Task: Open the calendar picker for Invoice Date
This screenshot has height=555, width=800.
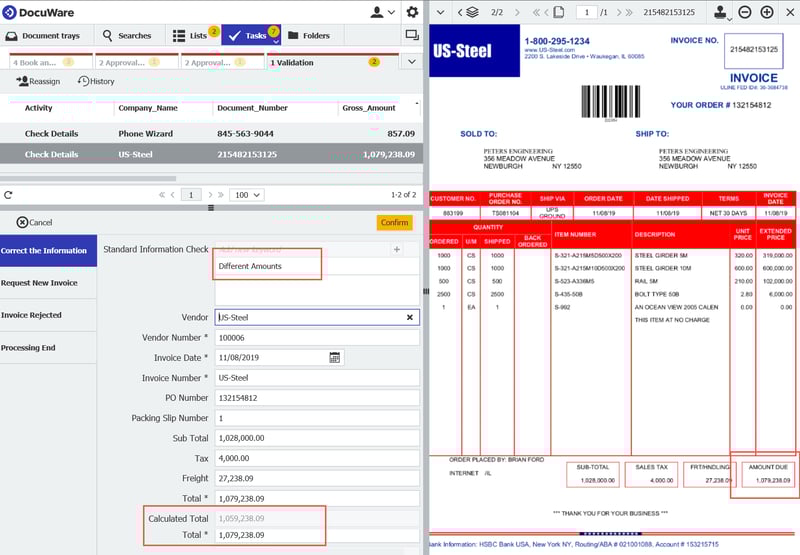Action: tap(335, 357)
